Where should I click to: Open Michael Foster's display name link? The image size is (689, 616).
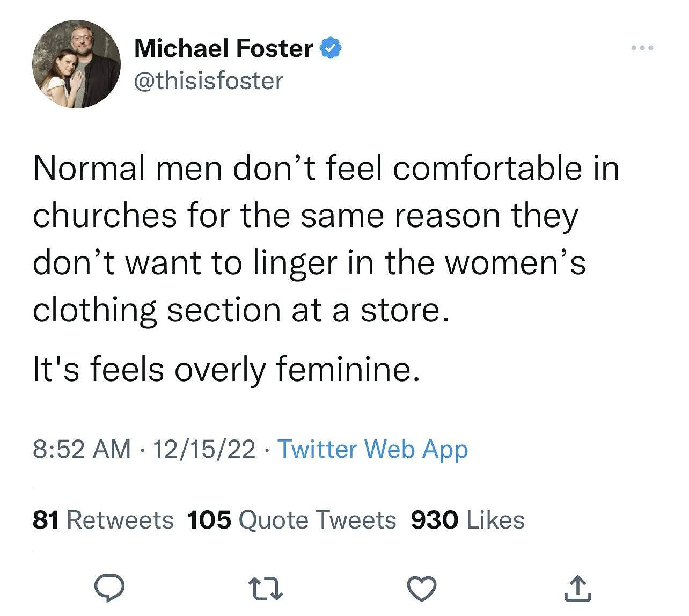tap(223, 48)
